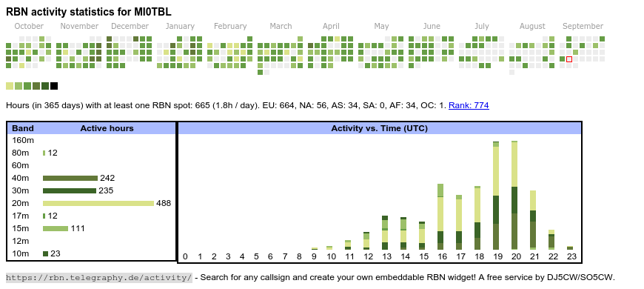Click the Active hours column header
Screen dimensions: 644x289
tap(107, 128)
